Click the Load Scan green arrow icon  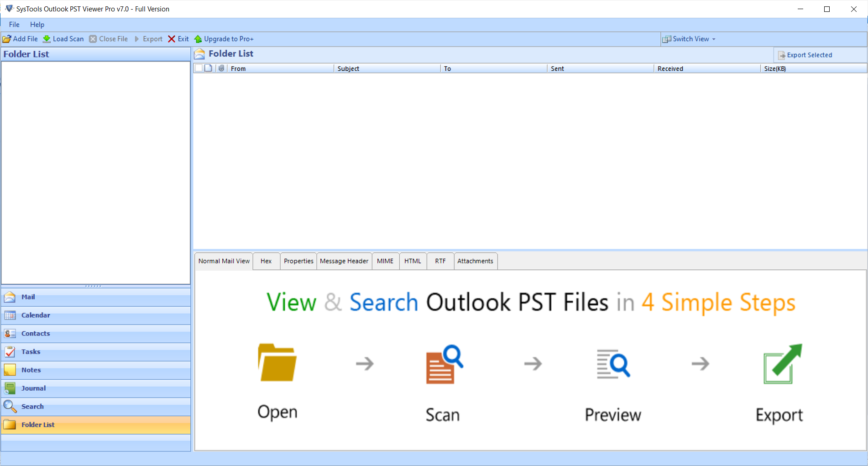pyautogui.click(x=47, y=39)
